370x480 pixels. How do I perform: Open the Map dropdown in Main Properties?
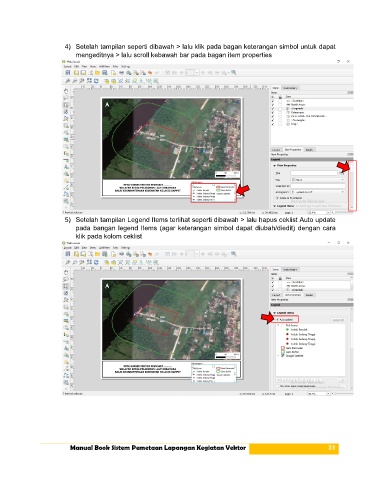point(318,180)
